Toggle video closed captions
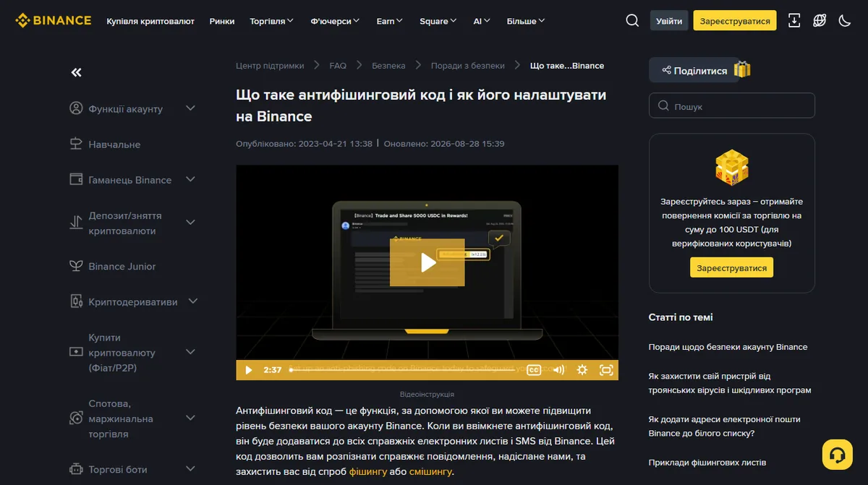Screen dimensions: 868x485 click(x=534, y=369)
